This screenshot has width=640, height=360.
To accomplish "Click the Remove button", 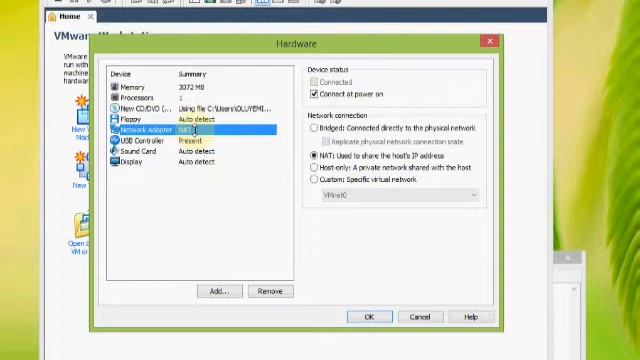I will [x=271, y=291].
